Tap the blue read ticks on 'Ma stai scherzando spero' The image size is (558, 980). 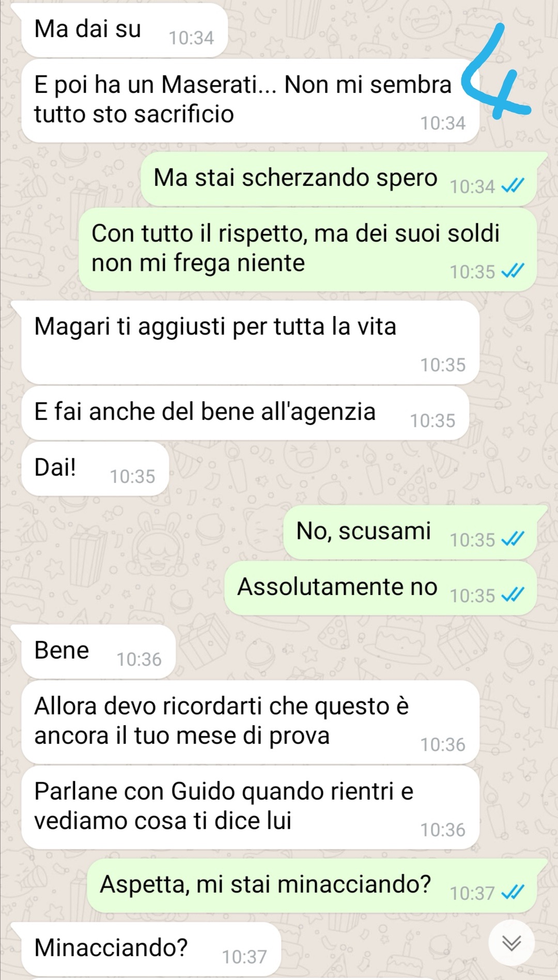click(513, 185)
